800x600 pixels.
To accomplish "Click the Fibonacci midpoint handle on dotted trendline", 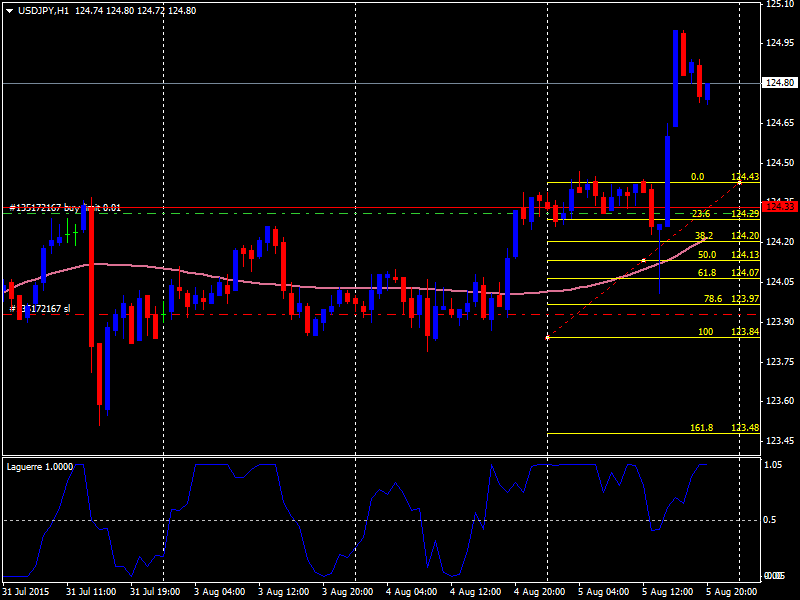I will point(643,260).
